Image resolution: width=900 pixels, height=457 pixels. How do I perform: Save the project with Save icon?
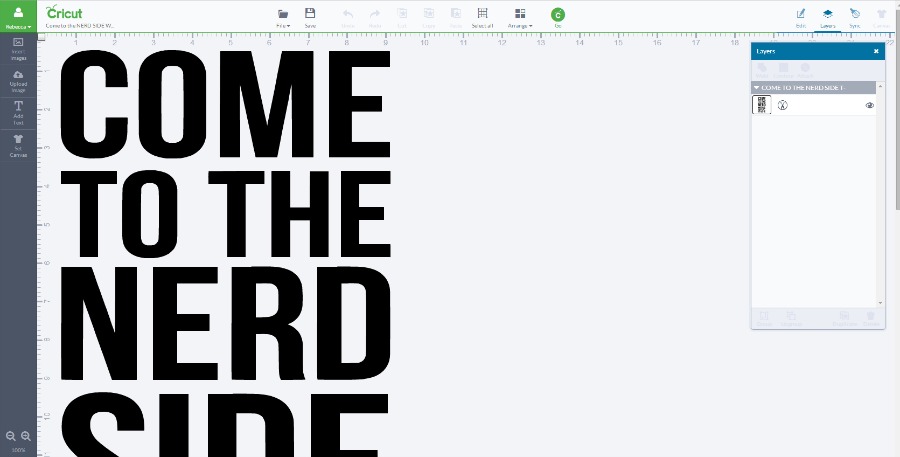point(310,18)
